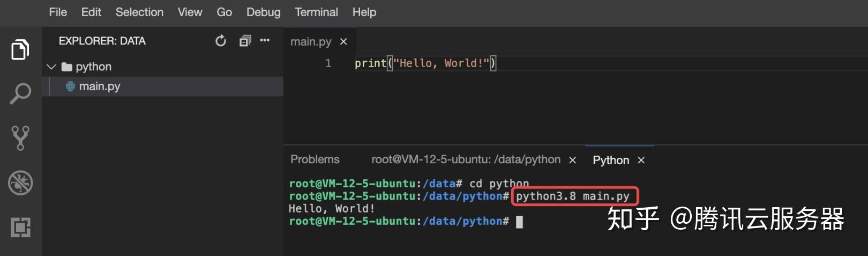The image size is (868, 256).
Task: Open the Explorer files icon in sidebar
Action: [x=20, y=50]
